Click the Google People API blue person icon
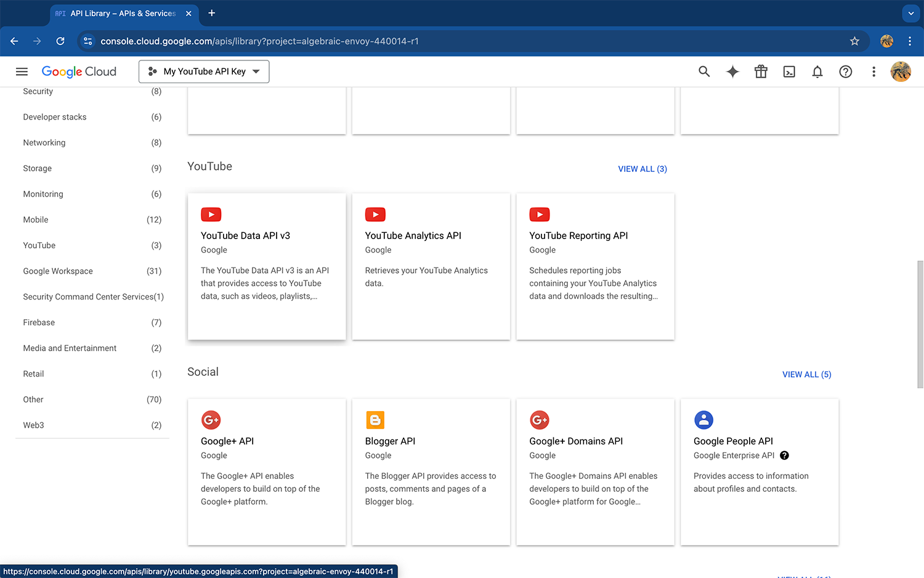The width and height of the screenshot is (924, 578). 703,420
